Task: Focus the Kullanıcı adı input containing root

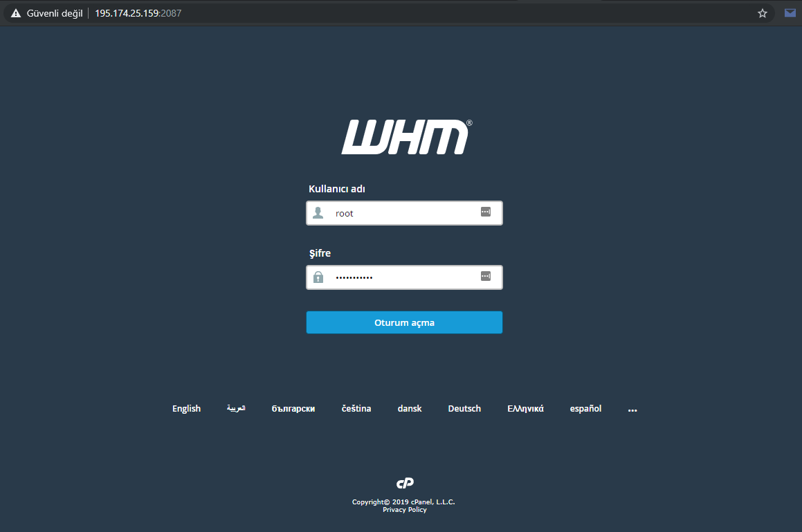Action: pos(404,213)
